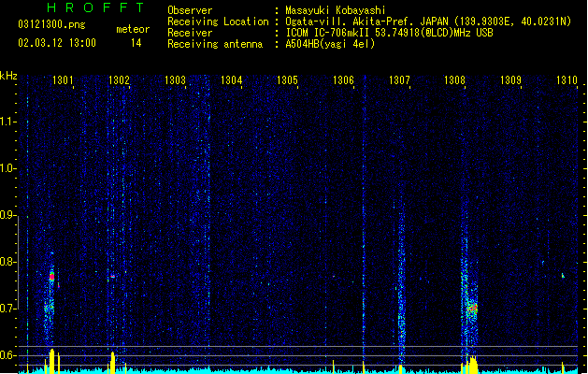Click the 0.7 kHz axis label
This screenshot has height=374, width=588.
(7, 309)
